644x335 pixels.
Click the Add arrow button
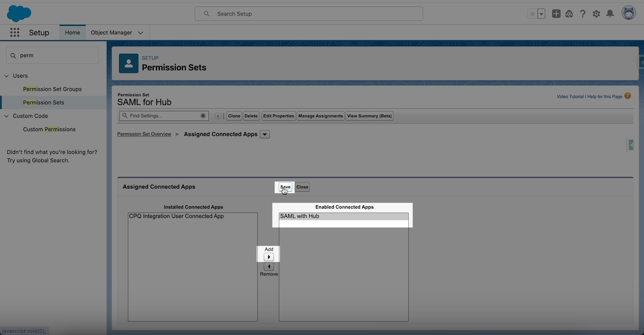(x=269, y=257)
